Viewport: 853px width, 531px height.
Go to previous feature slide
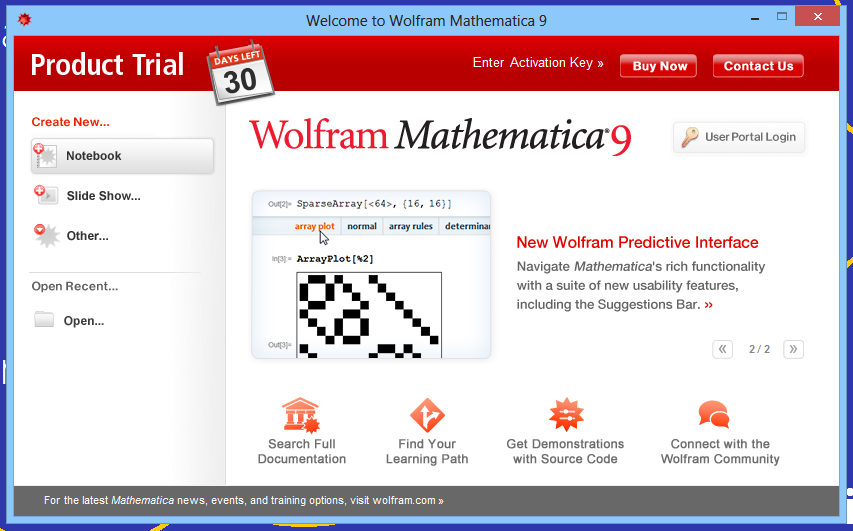tap(722, 349)
